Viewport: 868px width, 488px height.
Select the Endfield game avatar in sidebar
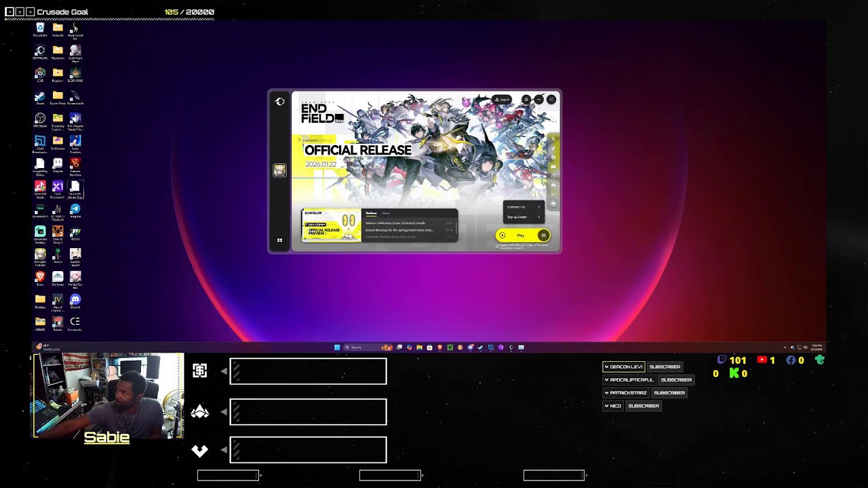(279, 171)
